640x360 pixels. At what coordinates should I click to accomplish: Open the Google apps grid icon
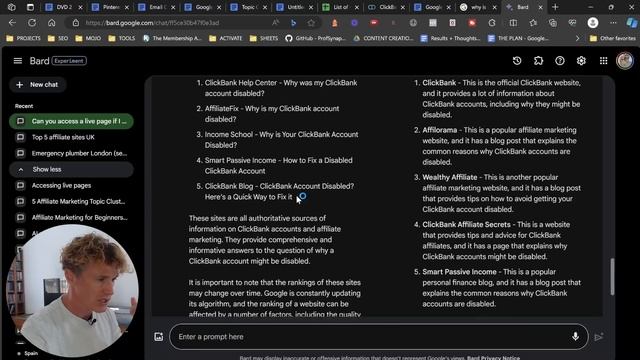coord(603,61)
